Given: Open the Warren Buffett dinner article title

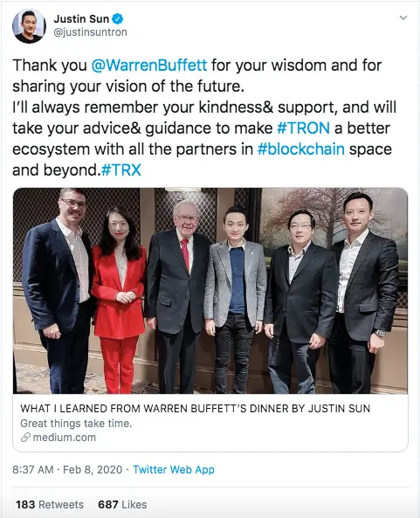Looking at the screenshot, I should pos(195,409).
